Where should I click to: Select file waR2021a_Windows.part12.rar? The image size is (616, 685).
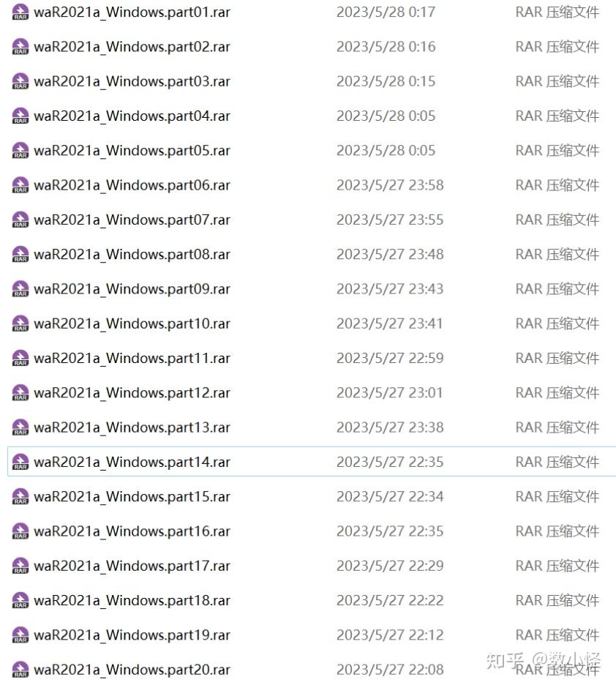(132, 393)
